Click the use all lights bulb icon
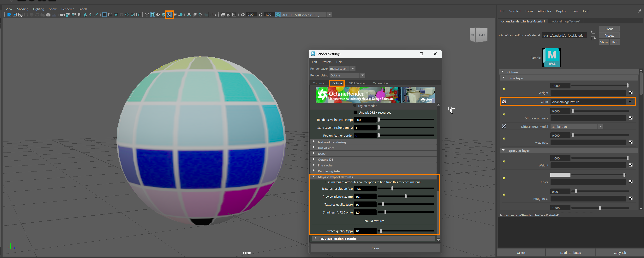 (x=175, y=15)
